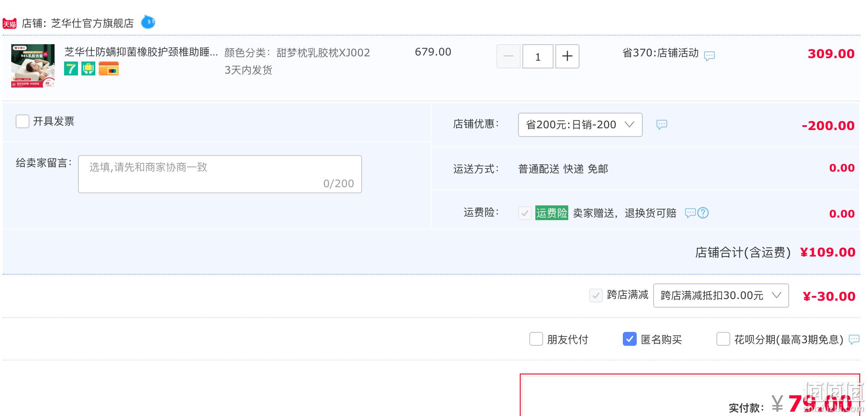Click the 店铺合计(含运费) label
The width and height of the screenshot is (868, 416).
[743, 252]
